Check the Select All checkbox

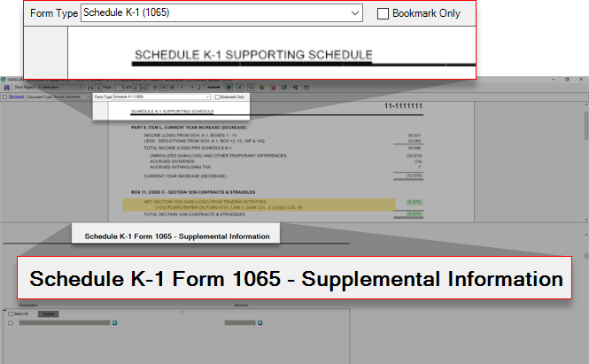coord(11,314)
